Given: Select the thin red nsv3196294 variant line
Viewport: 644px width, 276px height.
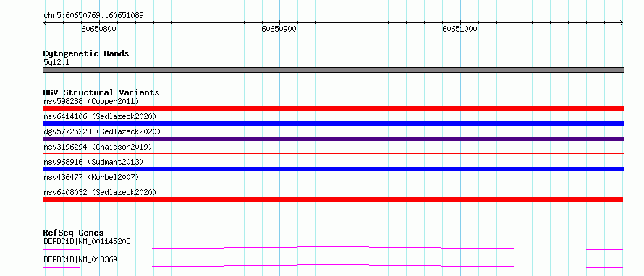Looking at the screenshot, I should click(x=333, y=153).
